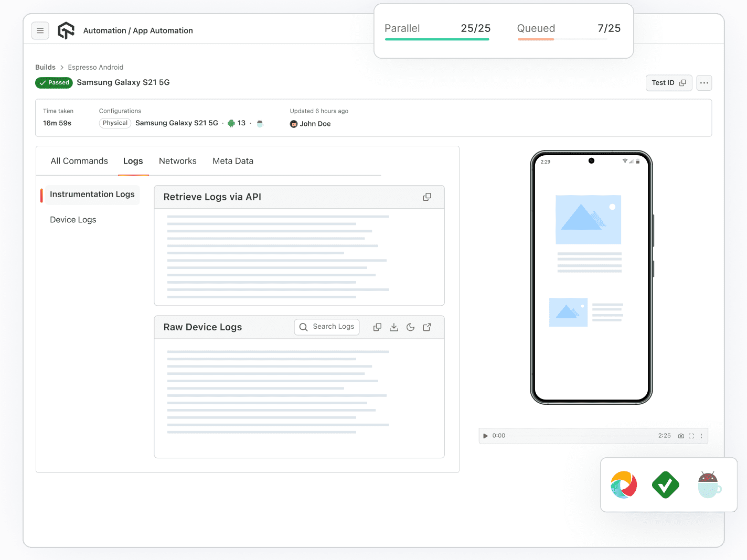747x560 pixels.
Task: Click the Espresso Android breadcrumb link
Action: tap(95, 67)
